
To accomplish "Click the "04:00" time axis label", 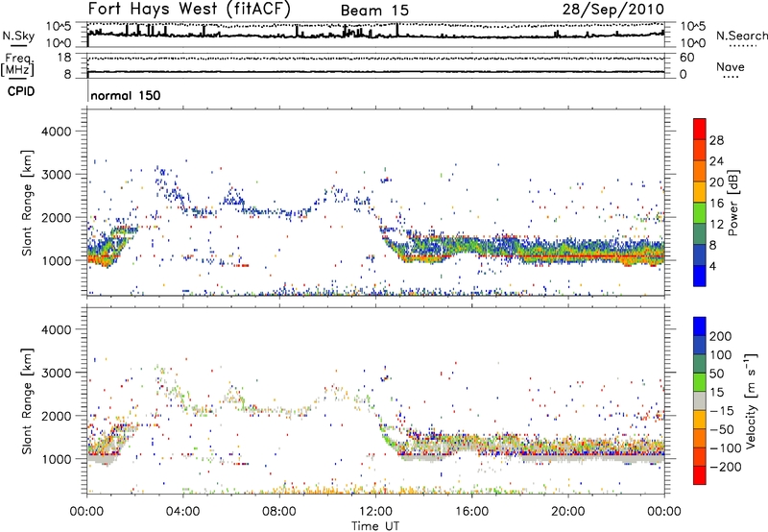I will coord(182,512).
